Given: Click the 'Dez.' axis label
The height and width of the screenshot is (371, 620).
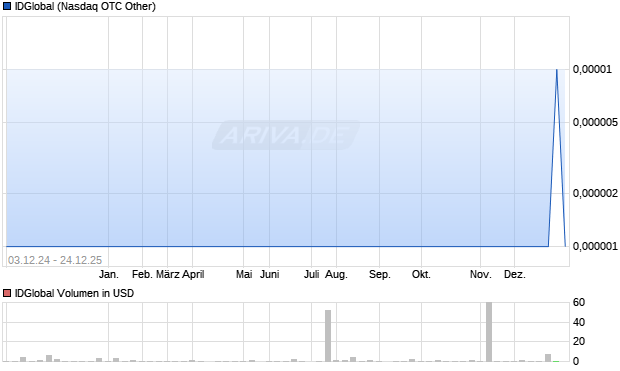Looking at the screenshot, I should [515, 274].
